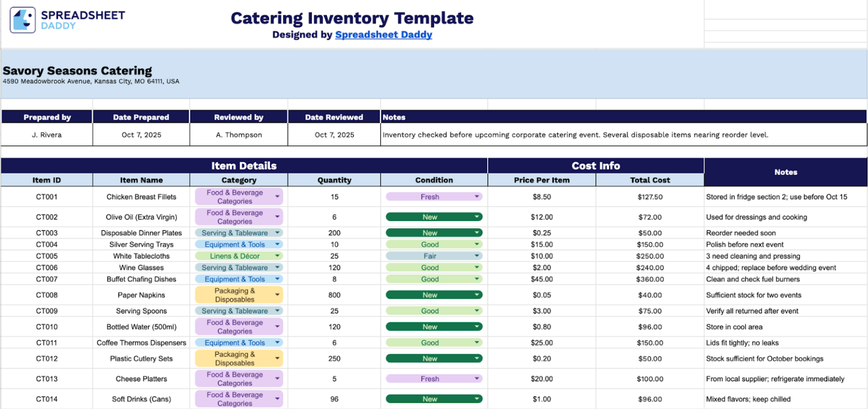
Task: Expand the category dropdown for Chicken Breast Fillets
Action: tap(277, 197)
